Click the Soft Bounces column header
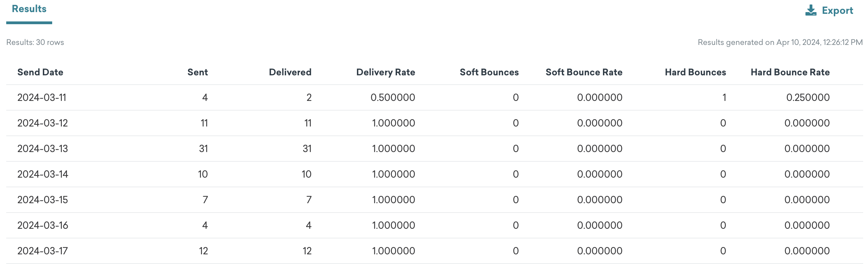Viewport: 868px width, 264px height. (489, 72)
